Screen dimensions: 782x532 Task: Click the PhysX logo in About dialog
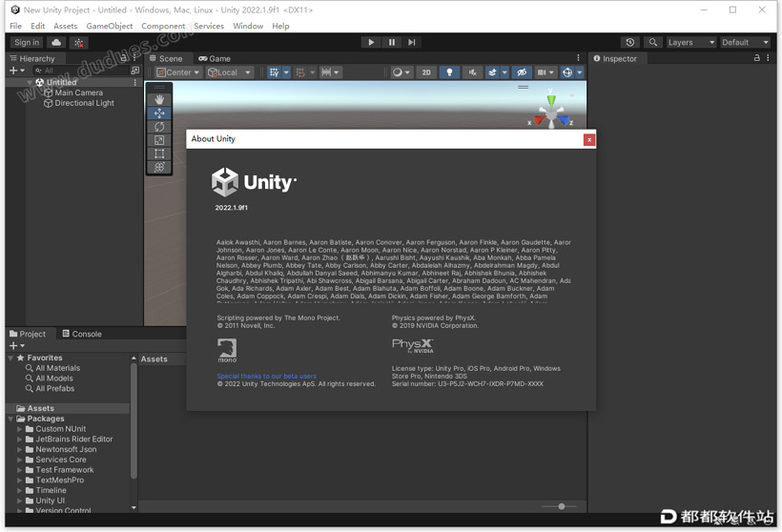point(412,345)
